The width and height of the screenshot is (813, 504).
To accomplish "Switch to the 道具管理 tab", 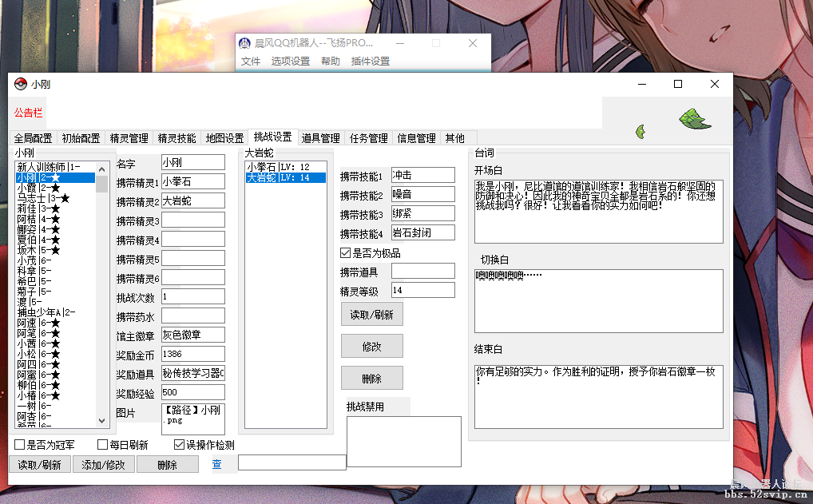I will coord(321,137).
